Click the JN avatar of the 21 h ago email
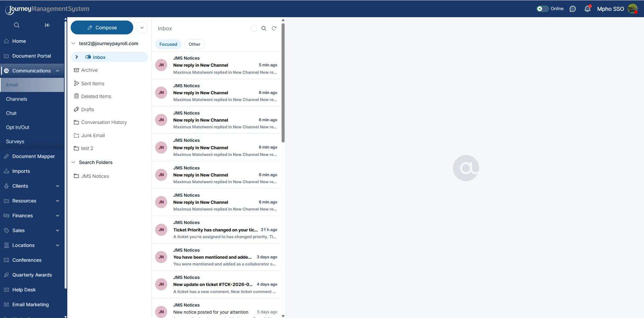Screen dimensions: 644x318 click(161, 230)
